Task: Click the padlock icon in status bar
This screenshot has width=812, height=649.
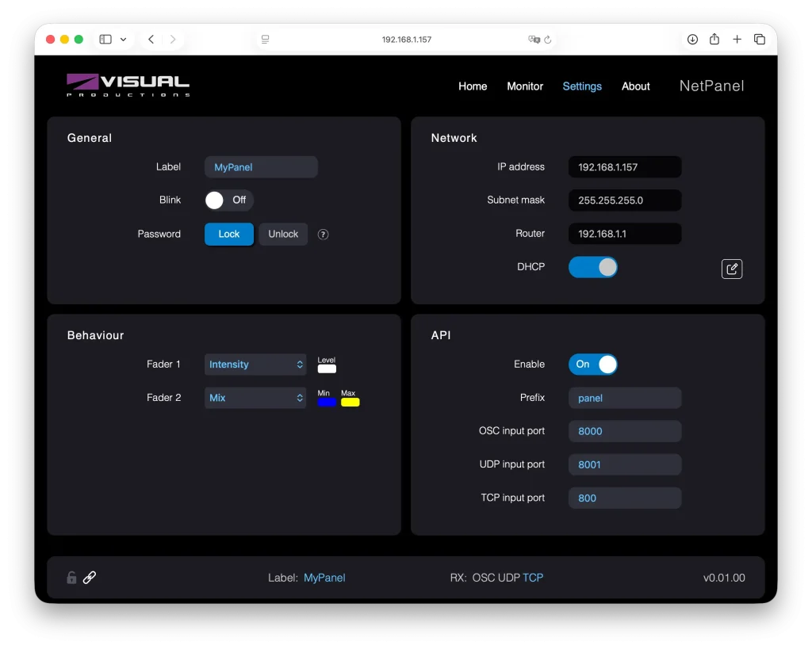Action: (x=71, y=578)
